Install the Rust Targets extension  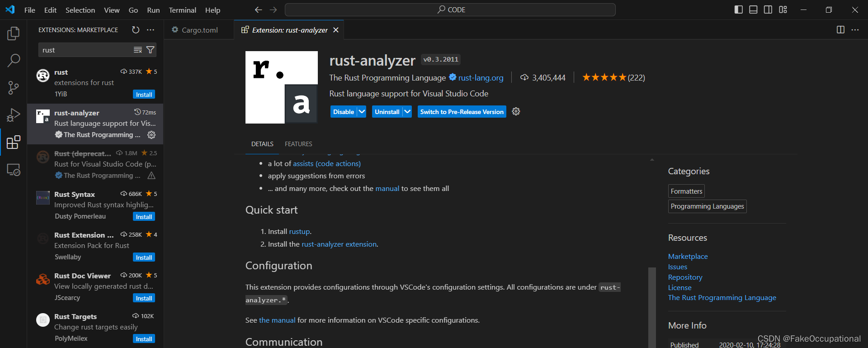144,339
